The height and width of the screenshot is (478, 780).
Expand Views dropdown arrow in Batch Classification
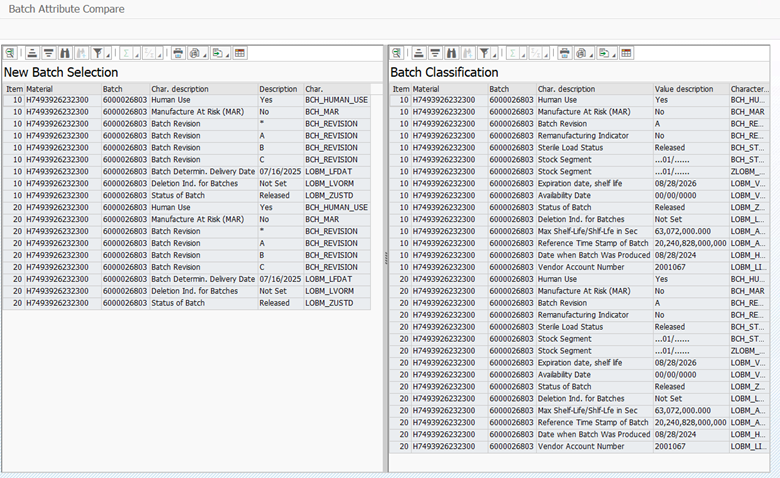coord(591,53)
